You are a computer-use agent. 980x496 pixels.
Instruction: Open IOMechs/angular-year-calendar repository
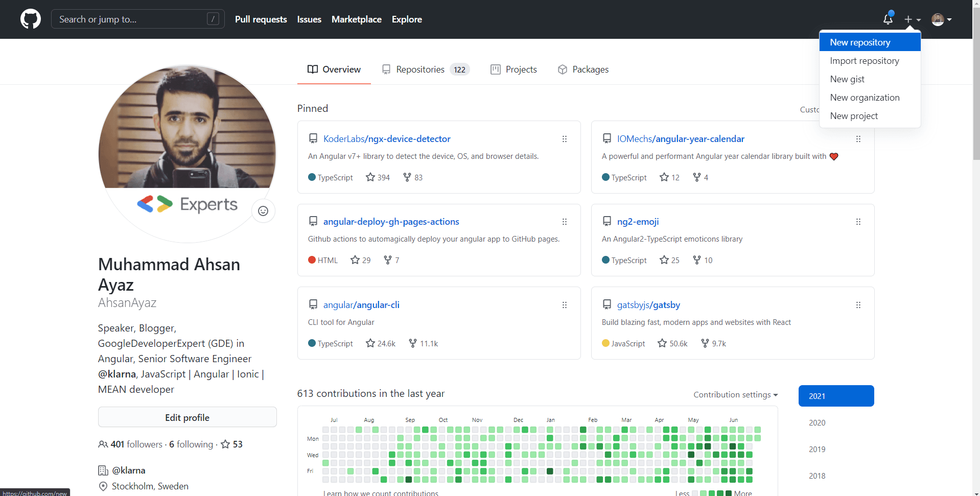(x=681, y=139)
